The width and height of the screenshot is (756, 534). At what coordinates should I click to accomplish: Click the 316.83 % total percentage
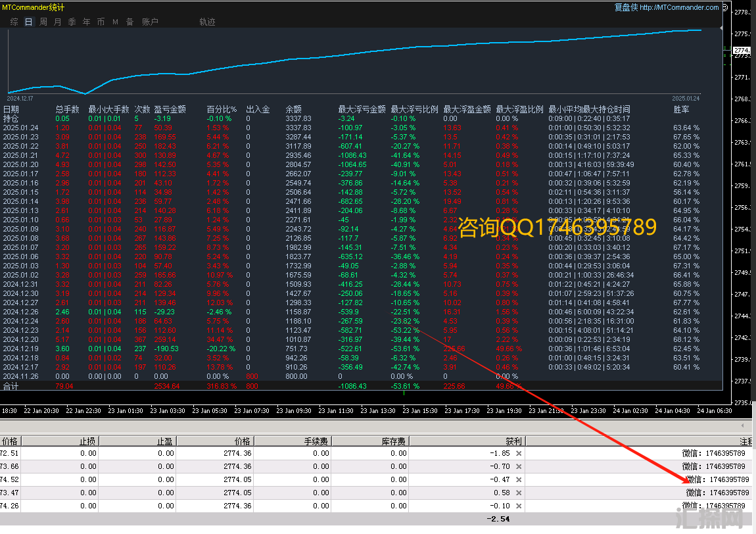tap(222, 387)
